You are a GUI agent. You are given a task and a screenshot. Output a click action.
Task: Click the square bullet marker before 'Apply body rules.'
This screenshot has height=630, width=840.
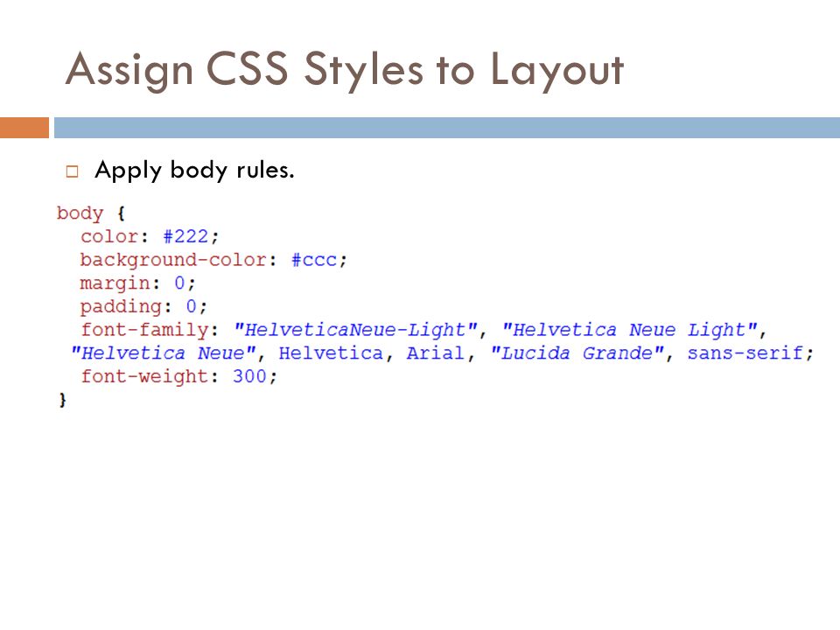pyautogui.click(x=73, y=171)
